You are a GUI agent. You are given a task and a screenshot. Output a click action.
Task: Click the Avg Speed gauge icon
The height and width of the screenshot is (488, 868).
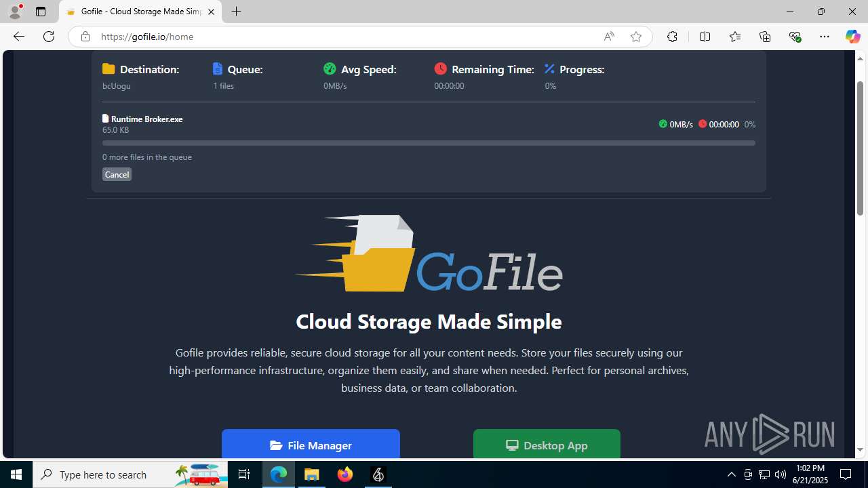click(330, 68)
